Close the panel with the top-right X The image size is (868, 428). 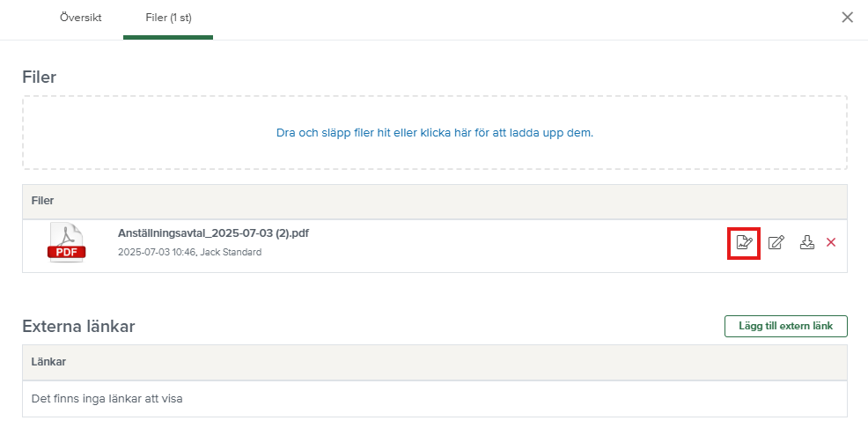point(847,18)
